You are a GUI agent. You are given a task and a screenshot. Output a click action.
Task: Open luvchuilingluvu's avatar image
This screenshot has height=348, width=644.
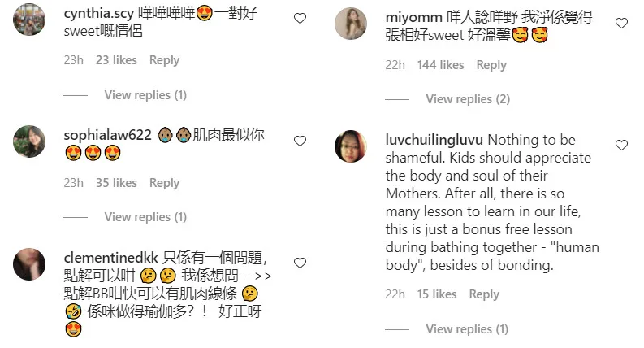[351, 146]
